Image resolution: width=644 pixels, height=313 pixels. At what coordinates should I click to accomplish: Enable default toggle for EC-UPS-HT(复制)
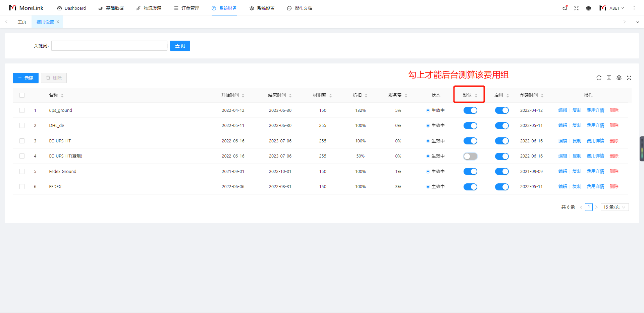point(470,156)
